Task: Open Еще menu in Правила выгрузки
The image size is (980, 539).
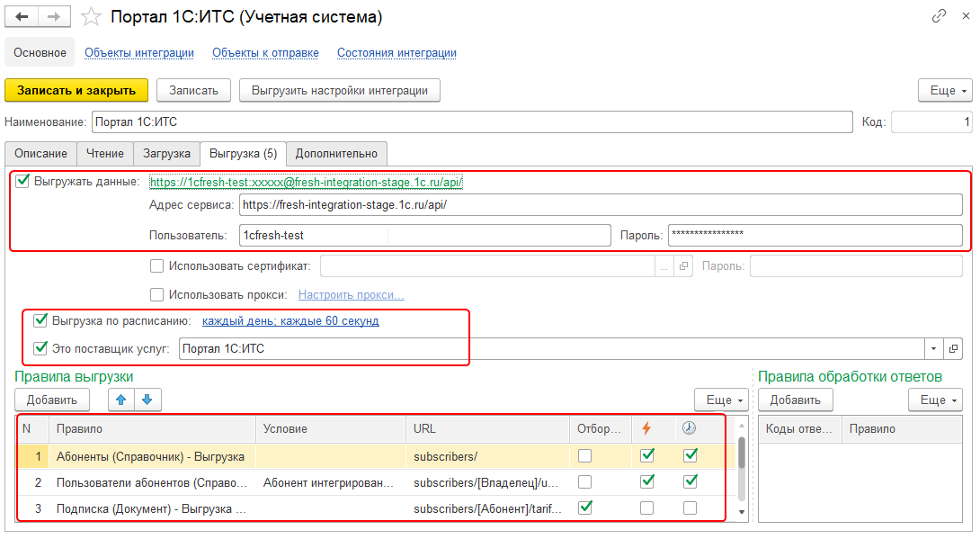Action: (x=720, y=400)
